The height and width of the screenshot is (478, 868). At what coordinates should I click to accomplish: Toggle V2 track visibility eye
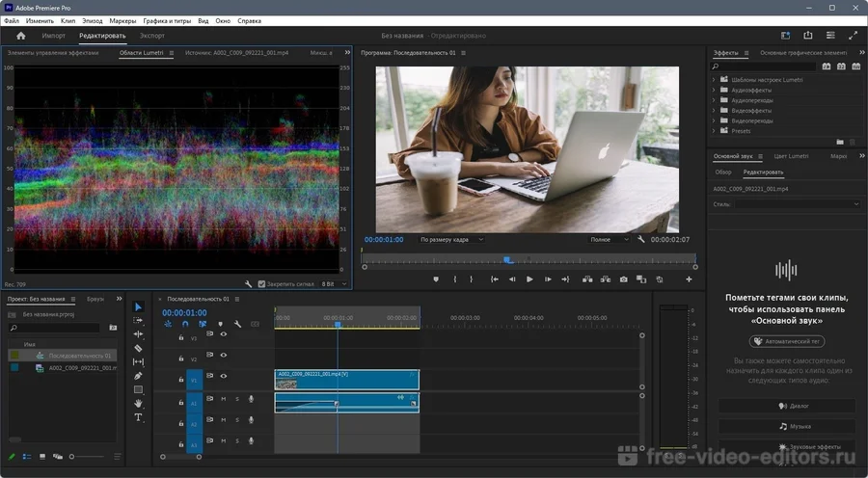[x=224, y=356]
